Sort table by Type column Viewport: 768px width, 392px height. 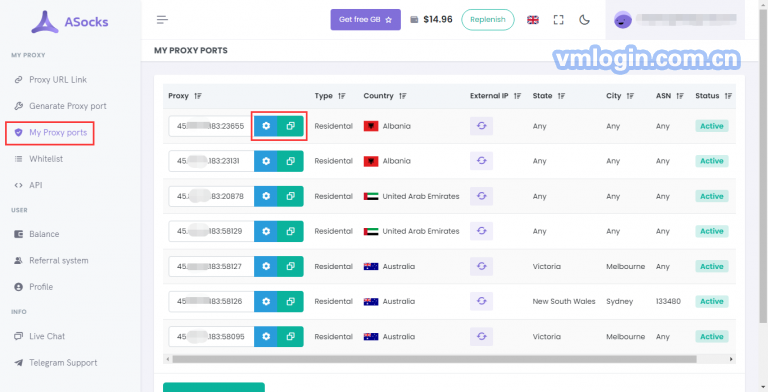click(x=341, y=96)
